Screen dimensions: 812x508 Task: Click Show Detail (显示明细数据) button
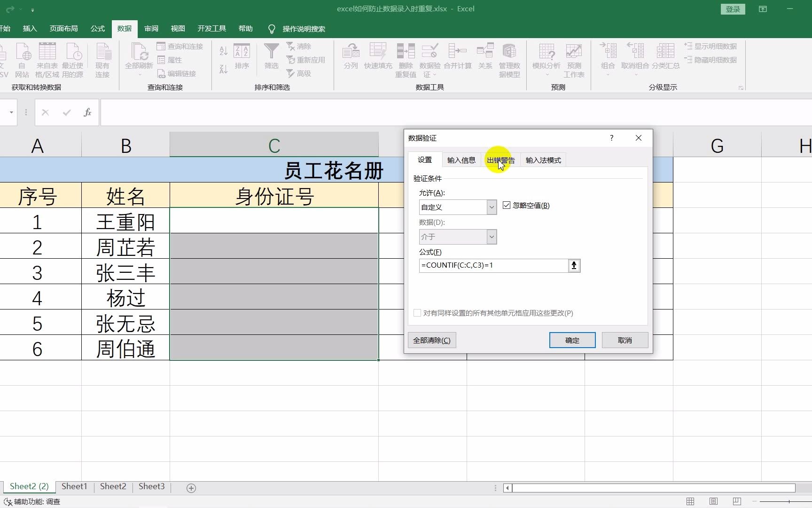tap(710, 46)
